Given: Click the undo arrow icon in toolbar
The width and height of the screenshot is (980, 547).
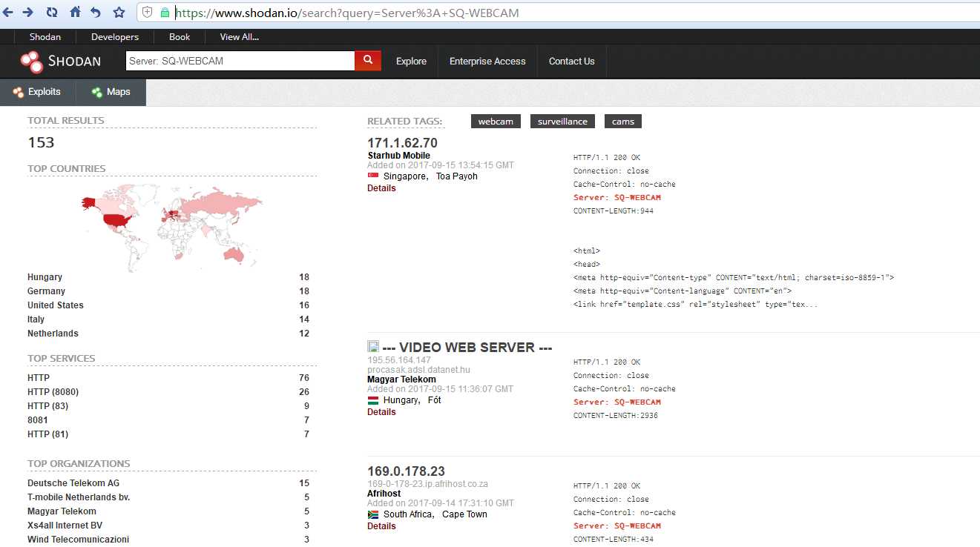Looking at the screenshot, I should point(95,12).
